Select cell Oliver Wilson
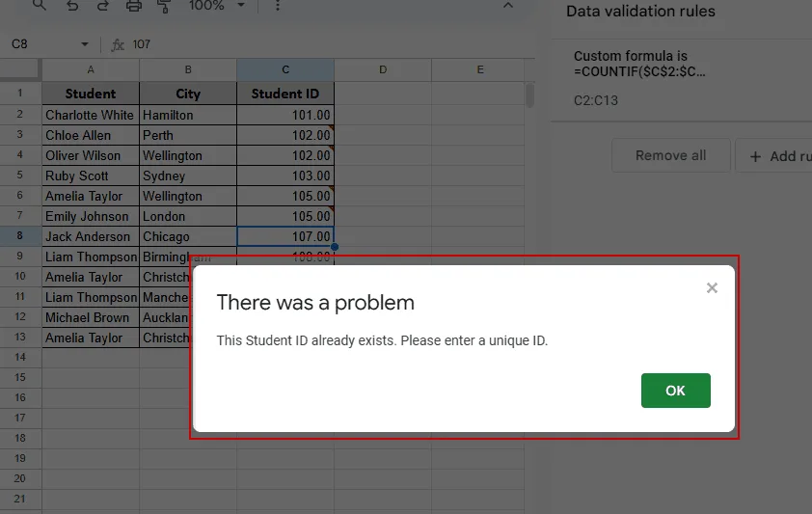The image size is (812, 514). click(x=91, y=155)
